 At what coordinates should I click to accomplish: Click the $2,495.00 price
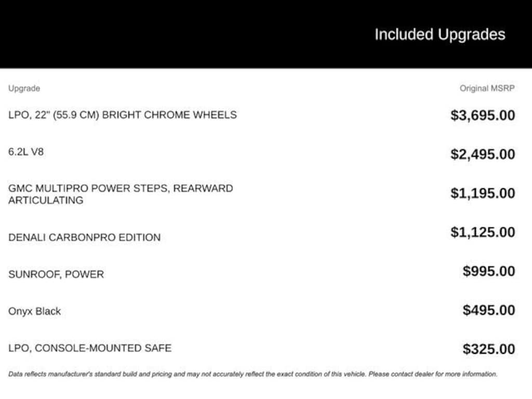point(483,154)
